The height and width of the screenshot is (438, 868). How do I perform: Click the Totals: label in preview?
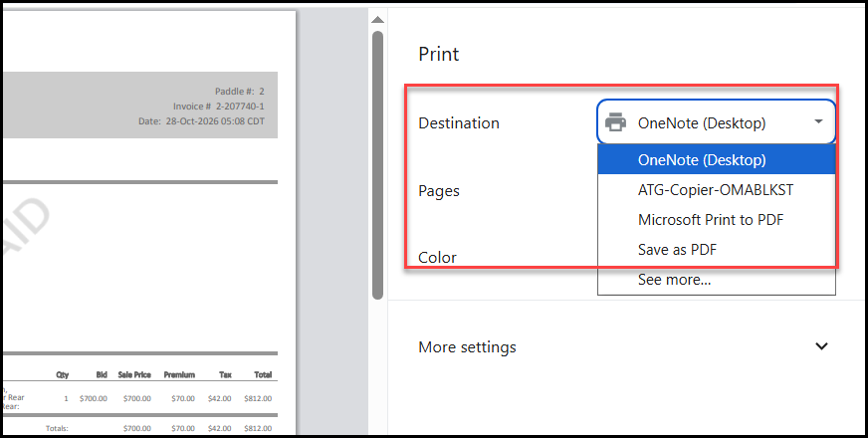point(57,428)
